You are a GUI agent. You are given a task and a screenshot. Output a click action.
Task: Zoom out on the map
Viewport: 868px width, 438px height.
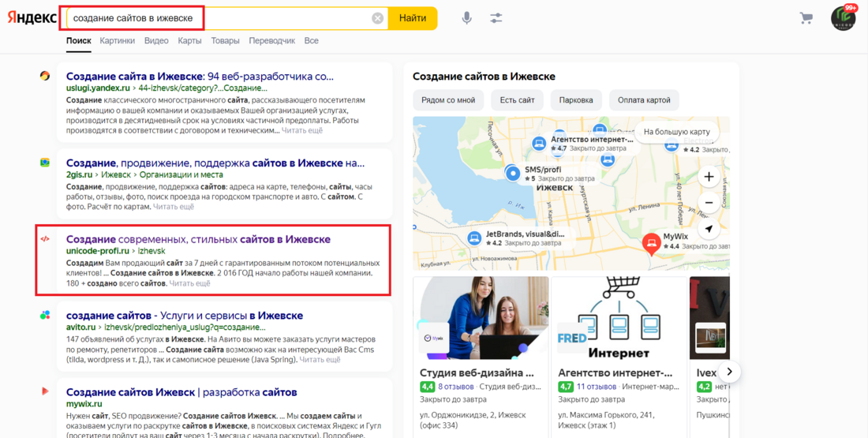[x=709, y=203]
